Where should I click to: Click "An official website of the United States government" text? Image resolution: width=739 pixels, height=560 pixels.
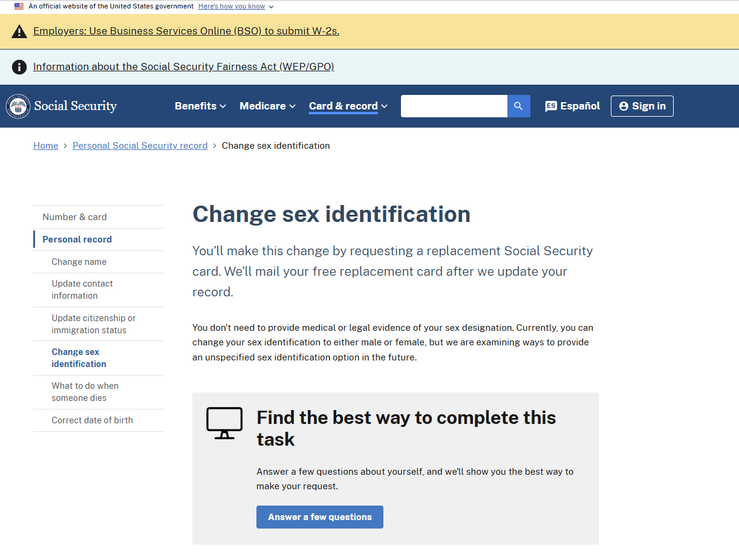click(x=111, y=6)
